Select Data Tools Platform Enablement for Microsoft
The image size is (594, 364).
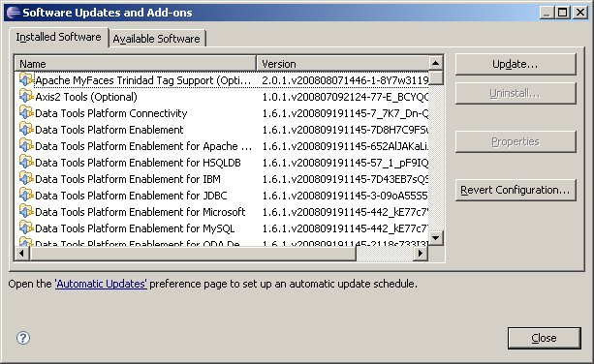222,212
